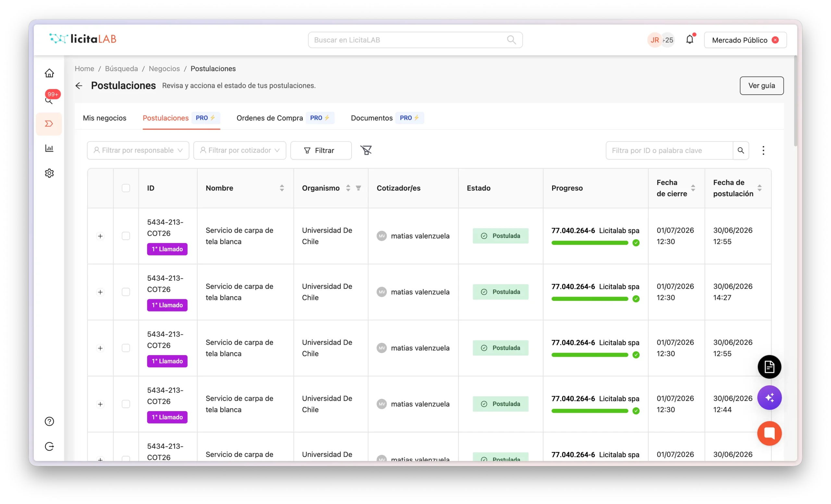Click progress bar in row postulated 14:27
The image size is (831, 504).
coord(590,299)
